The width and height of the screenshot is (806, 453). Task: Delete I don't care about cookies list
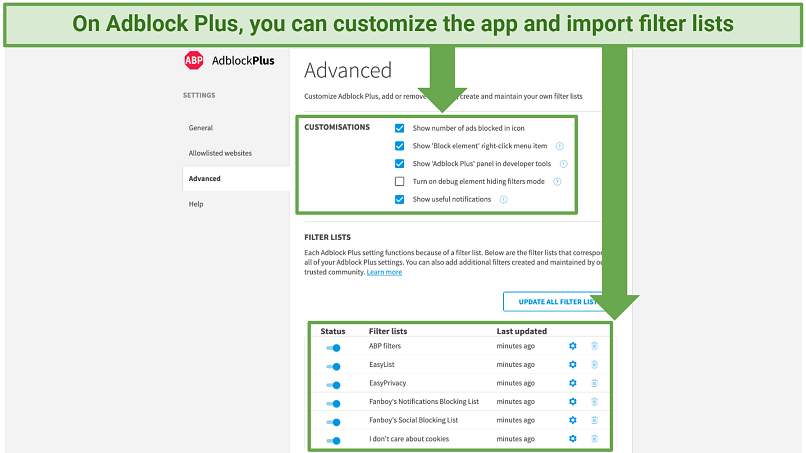click(x=594, y=439)
